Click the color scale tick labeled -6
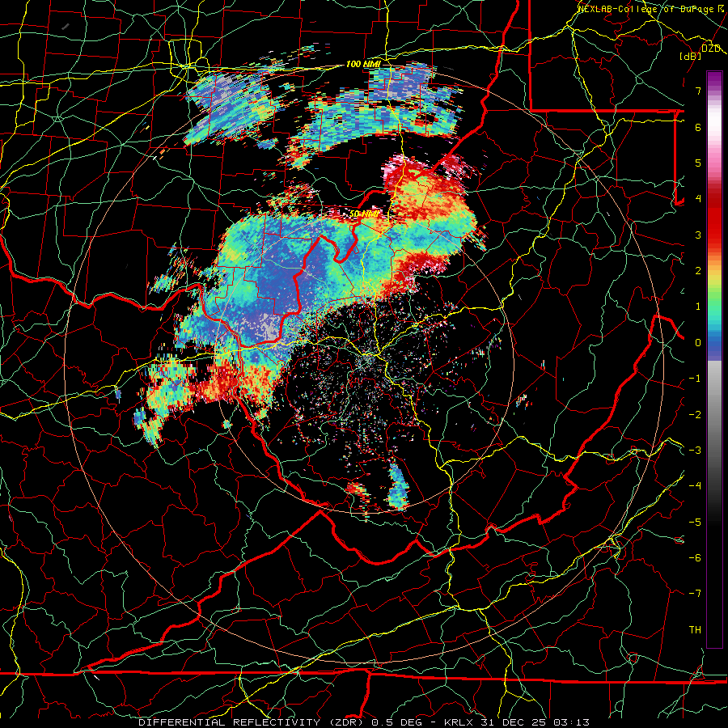This screenshot has width=728, height=728. click(695, 558)
